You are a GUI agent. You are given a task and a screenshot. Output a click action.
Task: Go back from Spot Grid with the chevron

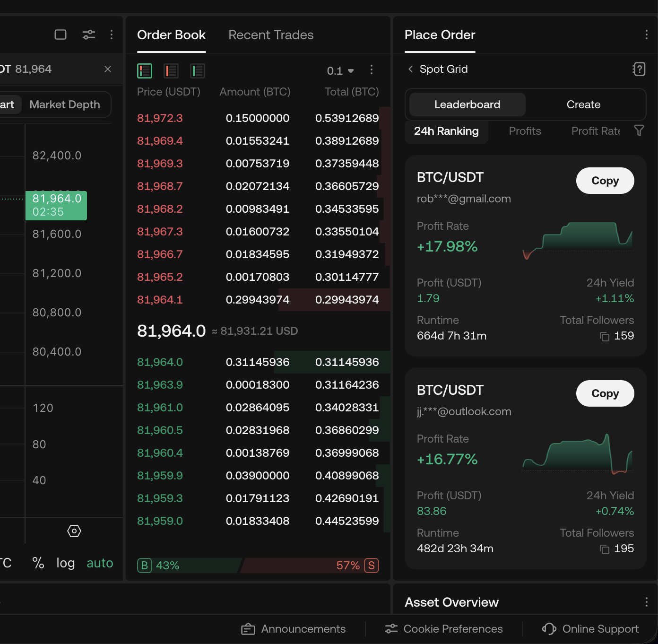(x=410, y=69)
